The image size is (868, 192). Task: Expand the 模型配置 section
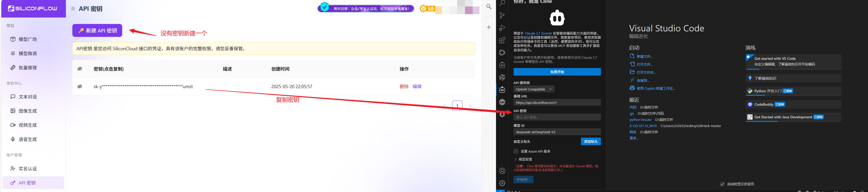[x=523, y=159]
